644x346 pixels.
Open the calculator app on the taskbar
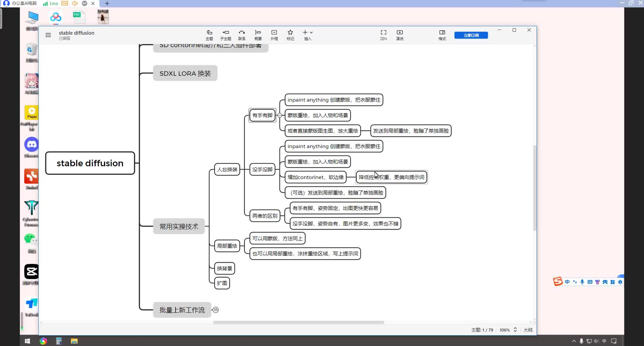point(59,341)
